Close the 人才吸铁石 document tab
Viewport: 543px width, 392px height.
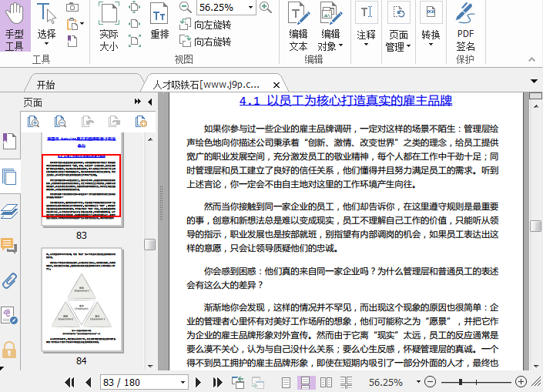point(277,85)
